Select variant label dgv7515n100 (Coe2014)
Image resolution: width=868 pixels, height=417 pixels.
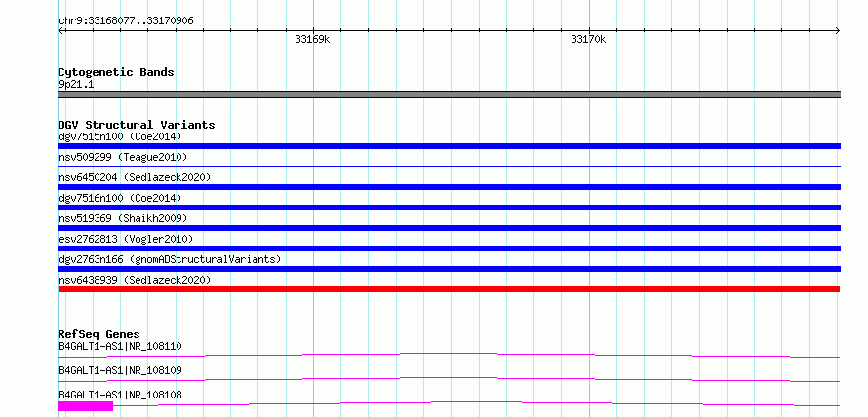(120, 136)
